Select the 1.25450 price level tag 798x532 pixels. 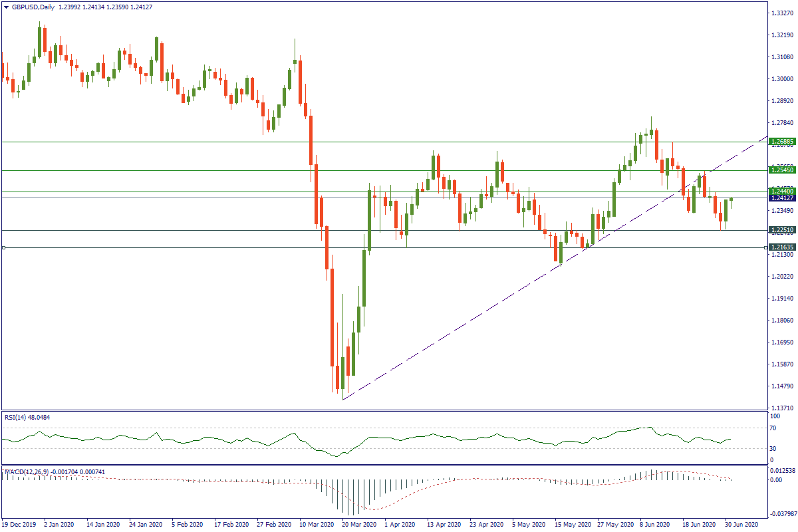tap(782, 170)
